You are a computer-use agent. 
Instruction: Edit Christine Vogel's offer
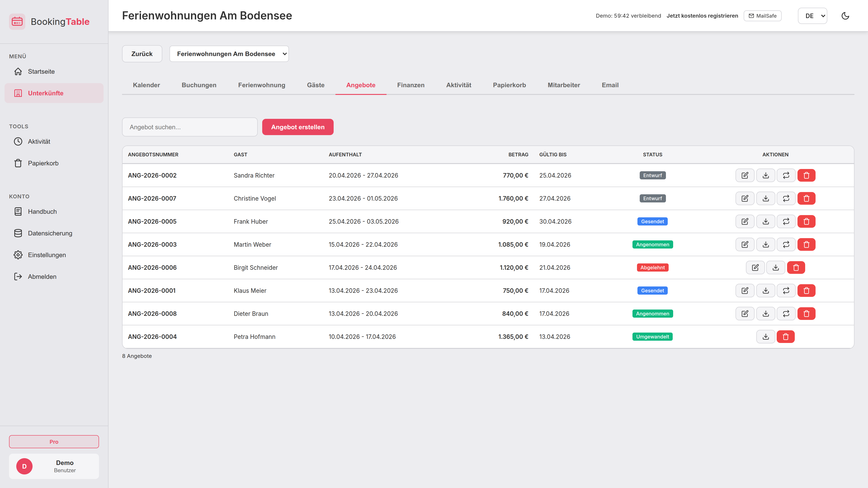[x=745, y=198]
